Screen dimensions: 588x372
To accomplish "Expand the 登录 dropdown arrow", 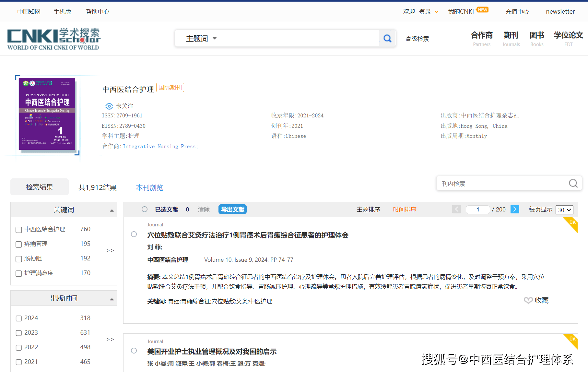I will point(437,12).
